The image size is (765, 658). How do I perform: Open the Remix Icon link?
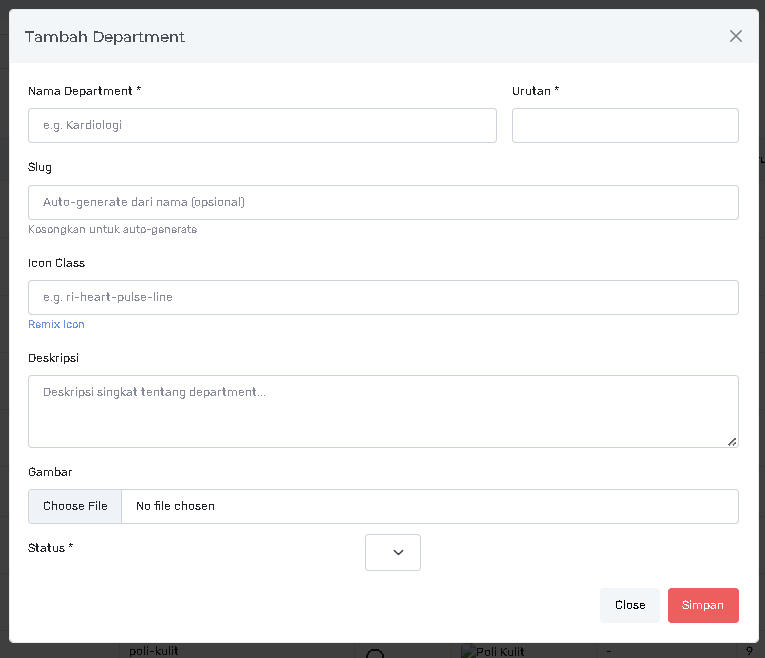56,324
